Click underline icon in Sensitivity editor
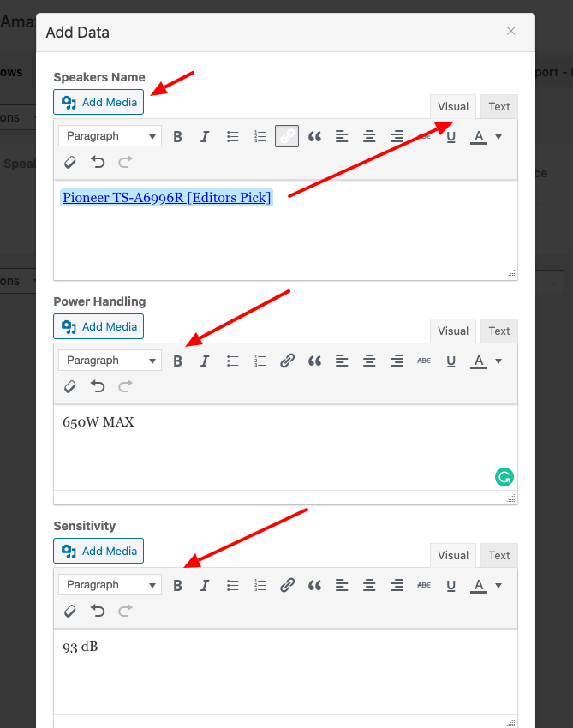Viewport: 573px width, 728px height. click(451, 585)
